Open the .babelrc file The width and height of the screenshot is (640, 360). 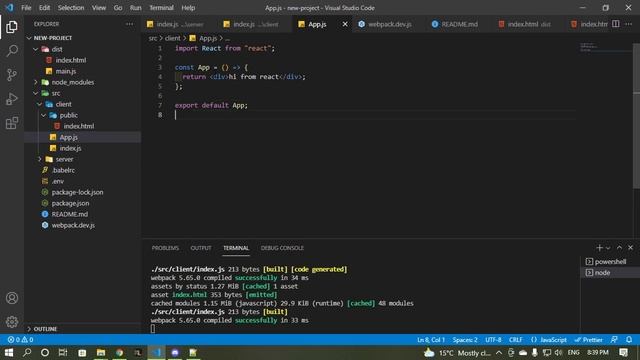click(x=63, y=170)
